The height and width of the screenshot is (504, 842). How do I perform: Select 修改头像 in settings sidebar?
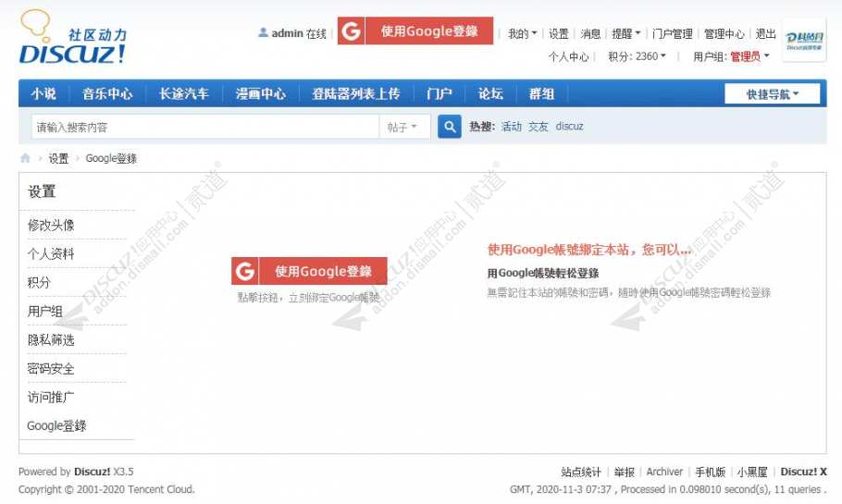point(51,226)
